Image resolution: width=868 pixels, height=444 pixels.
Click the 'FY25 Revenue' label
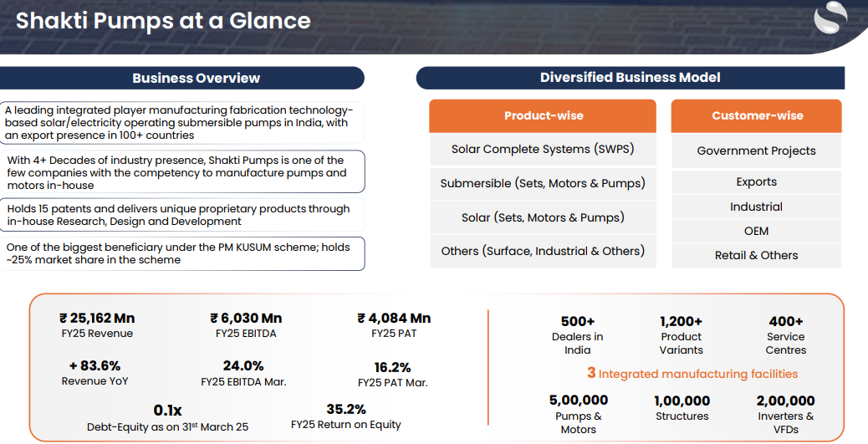coord(98,334)
